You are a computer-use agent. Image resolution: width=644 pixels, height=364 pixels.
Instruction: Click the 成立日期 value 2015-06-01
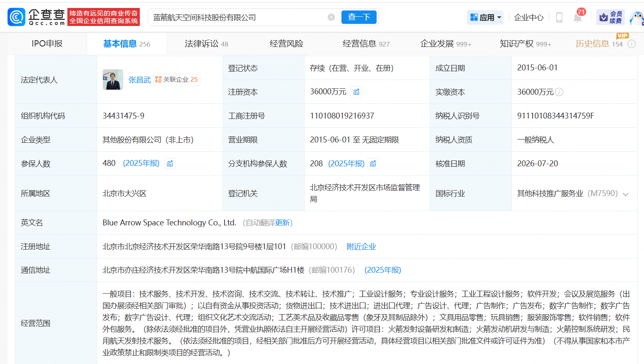pyautogui.click(x=537, y=68)
